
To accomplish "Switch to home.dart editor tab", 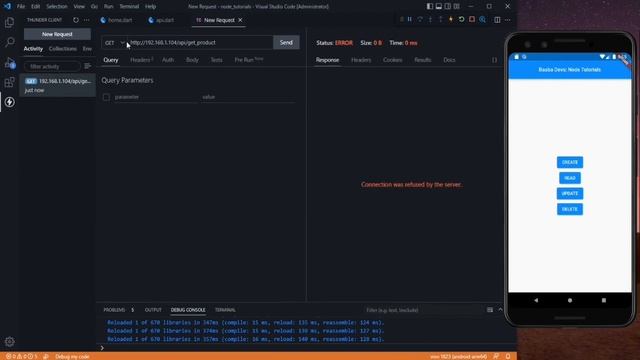I will pyautogui.click(x=117, y=20).
